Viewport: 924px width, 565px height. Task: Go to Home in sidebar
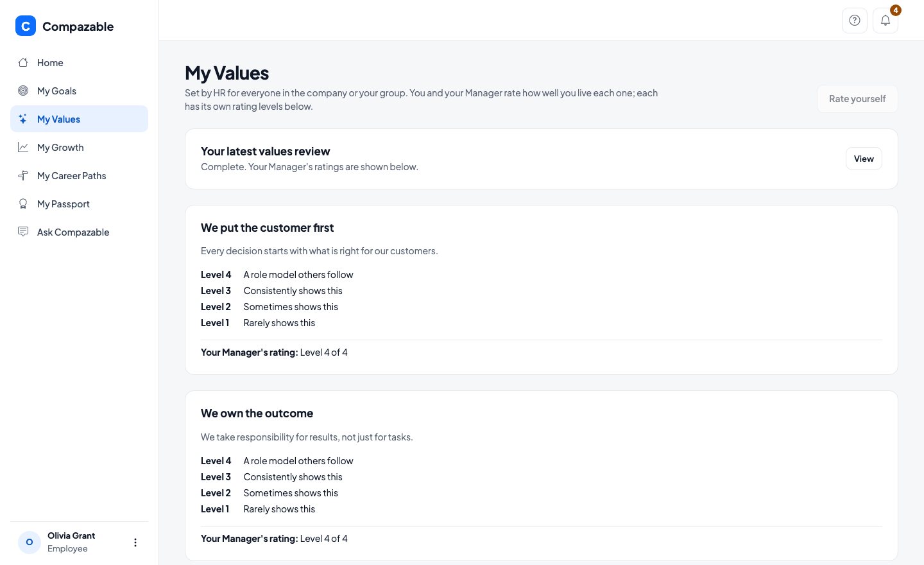click(x=79, y=62)
